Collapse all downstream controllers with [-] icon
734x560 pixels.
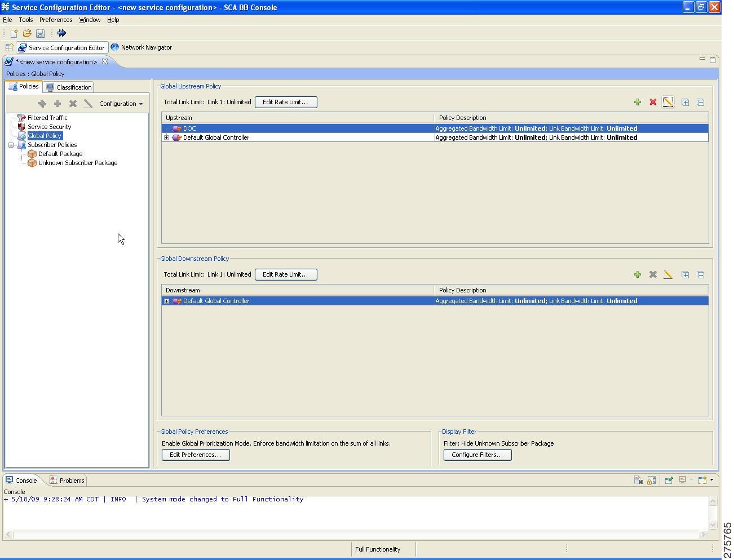(x=701, y=274)
